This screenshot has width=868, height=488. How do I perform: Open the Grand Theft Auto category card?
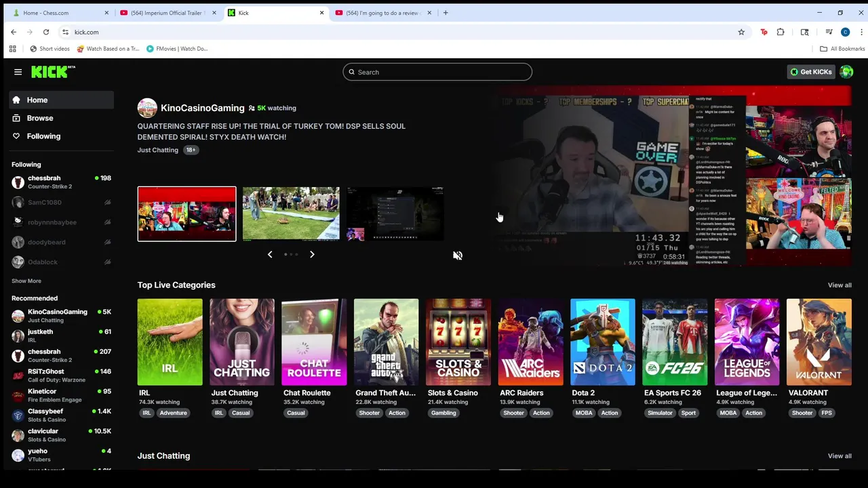click(x=387, y=342)
